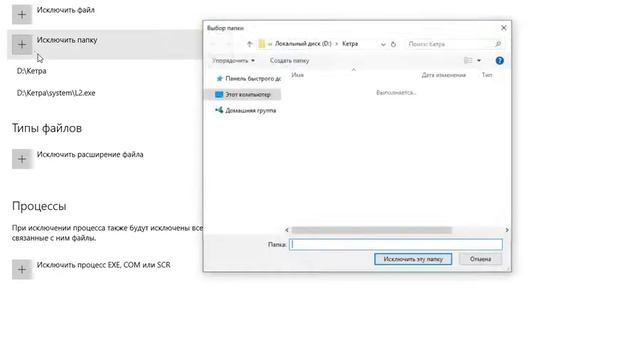The height and width of the screenshot is (360, 640).
Task: Click plus icon for Исключить процесс EXE, COM или SCR
Action: [x=22, y=269]
